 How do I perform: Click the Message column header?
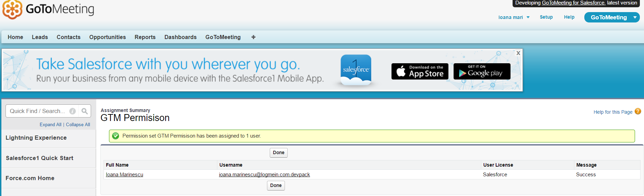[x=586, y=165]
